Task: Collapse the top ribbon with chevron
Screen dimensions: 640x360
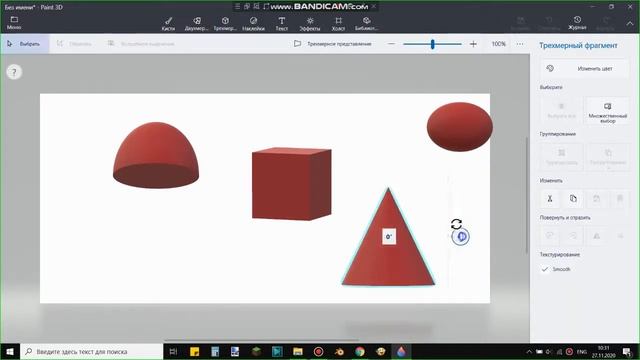Action: (630, 24)
